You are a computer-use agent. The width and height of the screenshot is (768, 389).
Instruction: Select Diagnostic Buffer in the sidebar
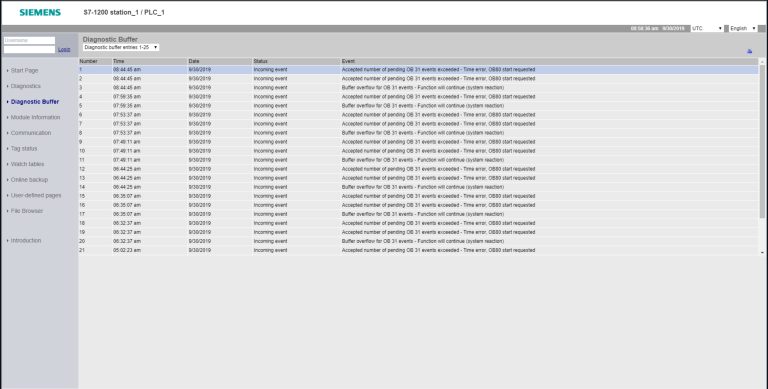click(35, 102)
